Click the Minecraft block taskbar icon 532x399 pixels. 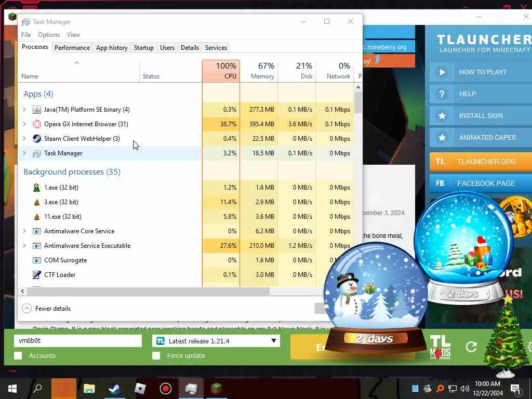tap(216, 389)
